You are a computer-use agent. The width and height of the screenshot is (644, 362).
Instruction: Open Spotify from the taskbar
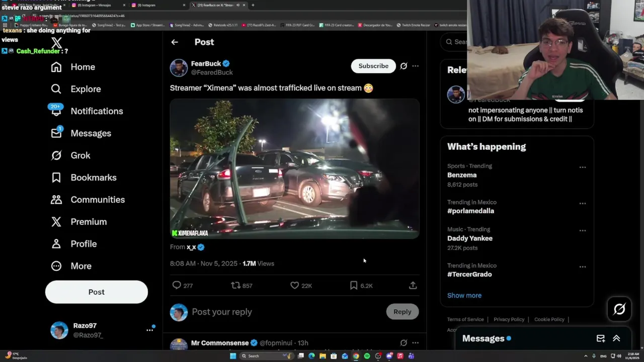tap(367, 356)
